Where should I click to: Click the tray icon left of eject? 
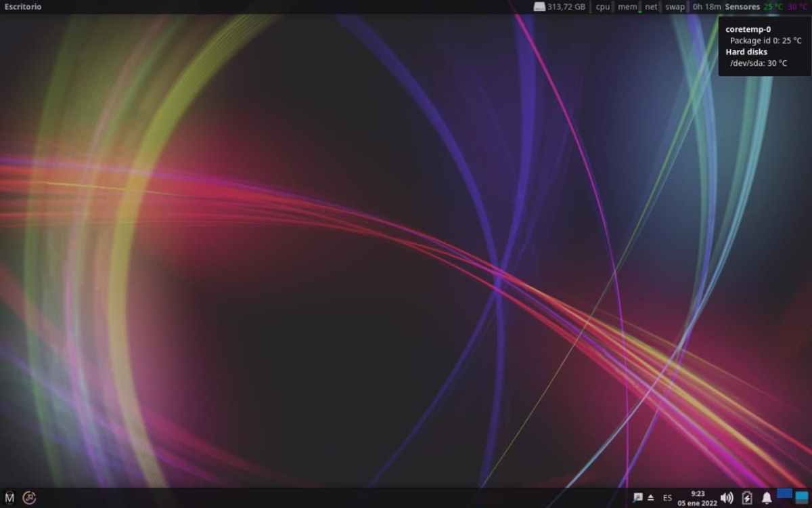point(637,497)
